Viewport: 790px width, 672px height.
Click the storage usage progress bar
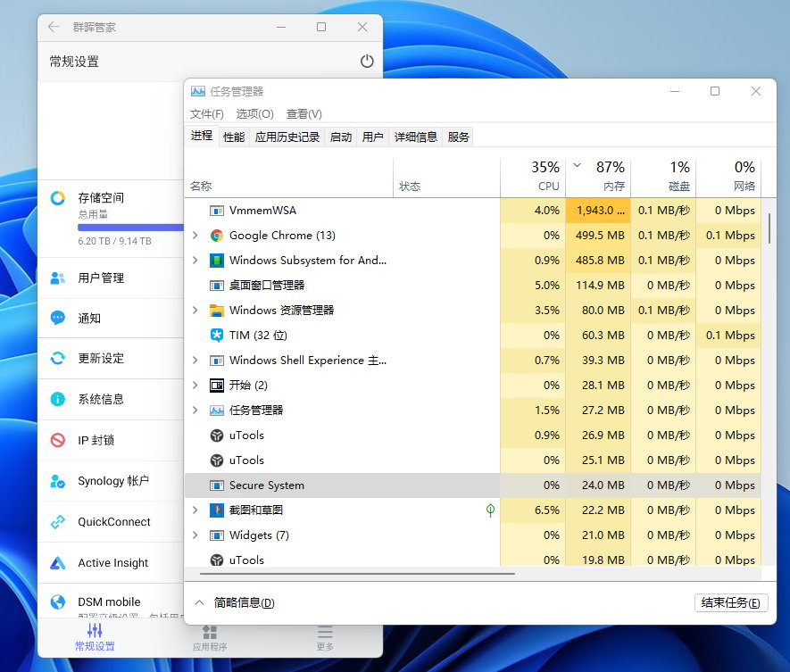(130, 228)
